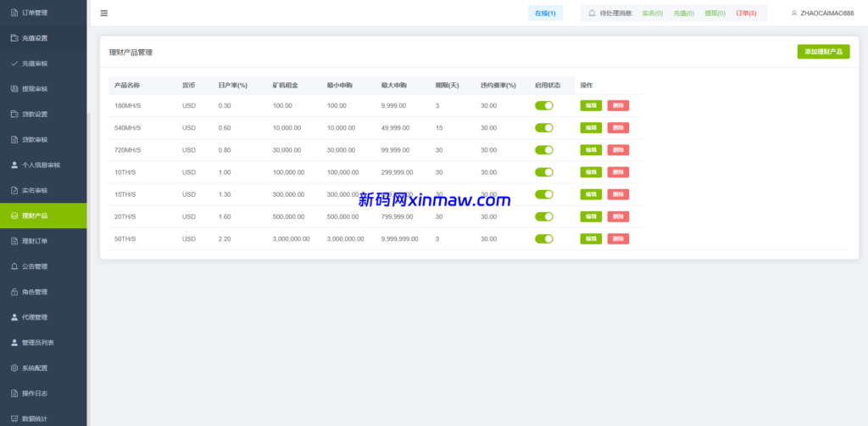
Task: Click the 数据统计 chart icon
Action: point(15,419)
